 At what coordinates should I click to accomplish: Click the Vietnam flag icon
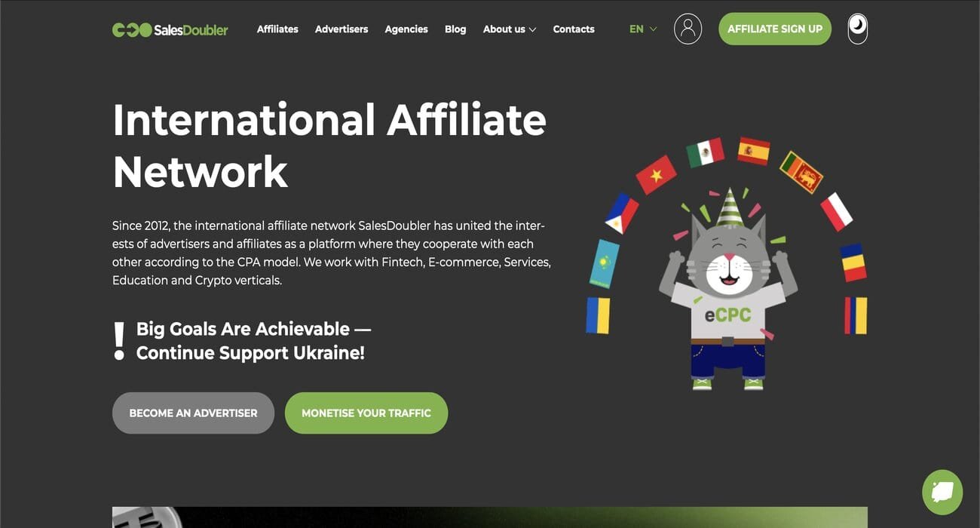pyautogui.click(x=656, y=175)
